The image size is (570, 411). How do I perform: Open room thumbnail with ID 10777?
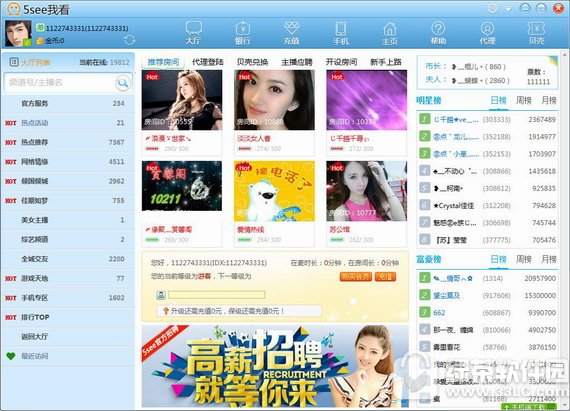tap(366, 191)
